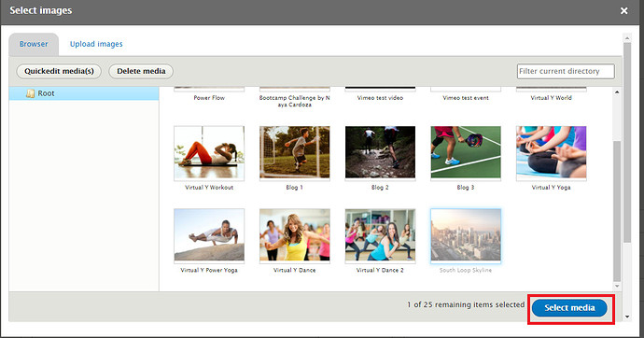
Task: Click the South Loop Skyline caption
Action: (x=466, y=270)
